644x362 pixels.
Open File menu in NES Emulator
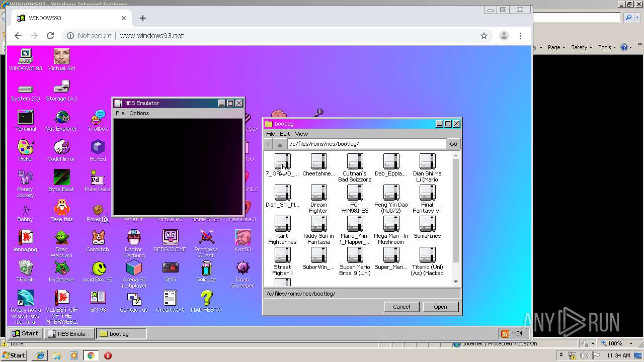pyautogui.click(x=120, y=113)
